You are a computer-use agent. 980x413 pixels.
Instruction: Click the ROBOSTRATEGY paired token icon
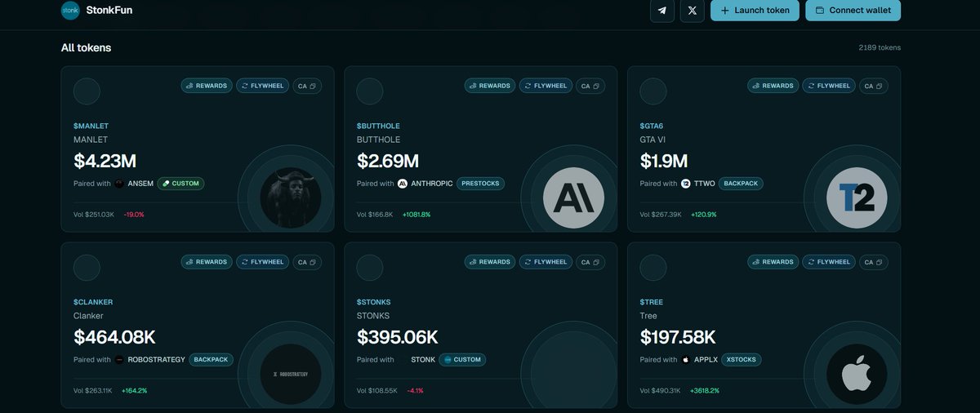119,359
